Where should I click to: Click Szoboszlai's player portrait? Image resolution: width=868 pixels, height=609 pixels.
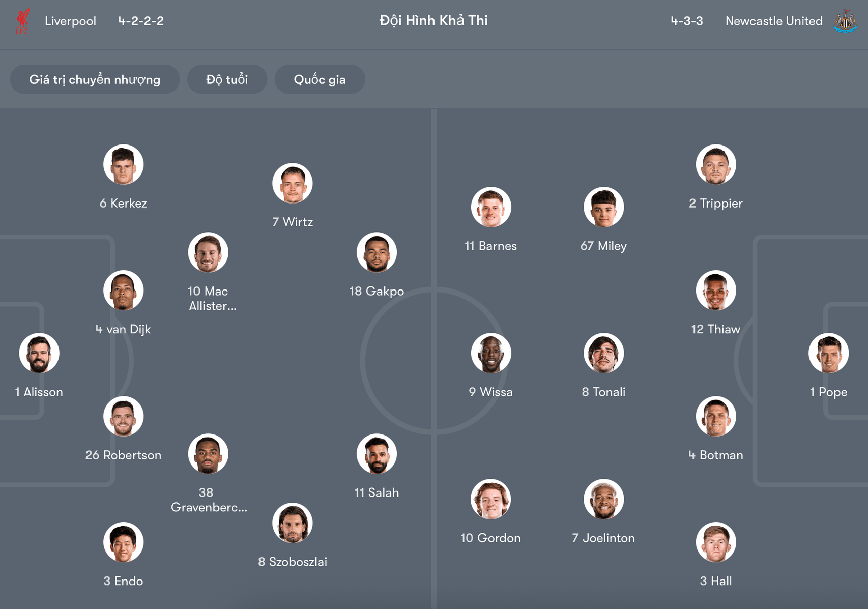tap(293, 523)
